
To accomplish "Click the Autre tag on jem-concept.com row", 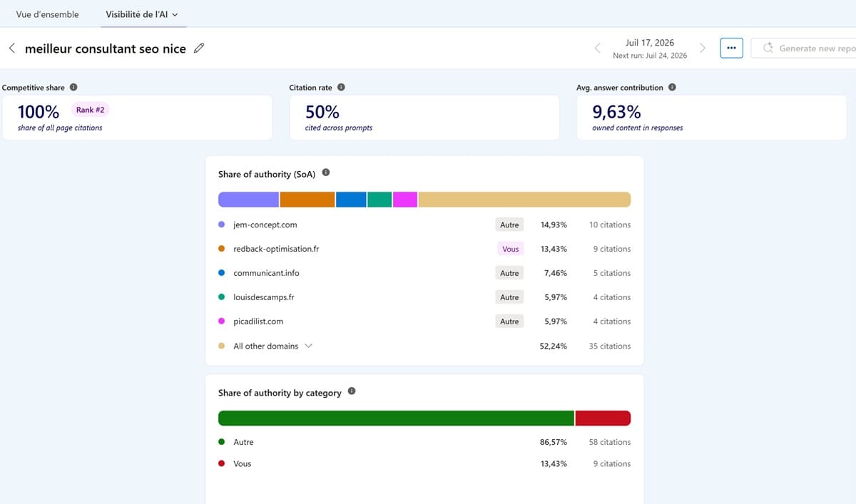I will click(509, 225).
